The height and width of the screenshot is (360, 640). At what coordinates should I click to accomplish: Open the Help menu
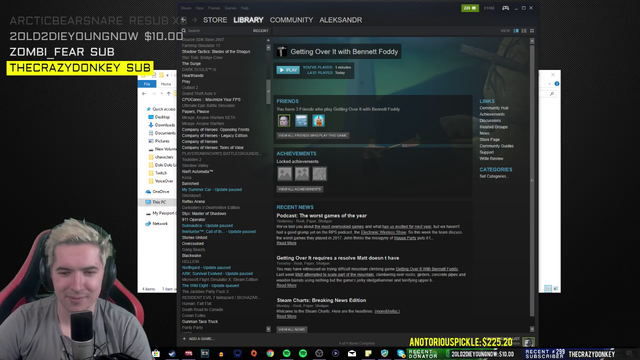(244, 8)
